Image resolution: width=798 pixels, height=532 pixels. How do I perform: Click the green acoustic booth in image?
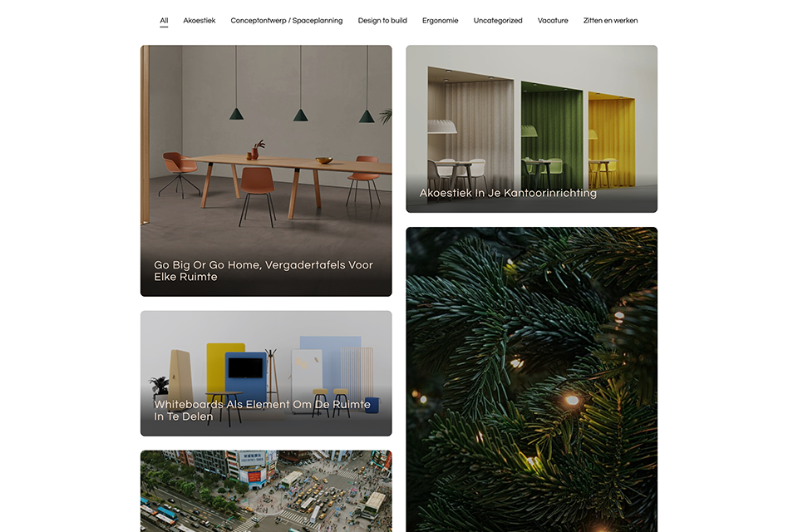[552, 135]
